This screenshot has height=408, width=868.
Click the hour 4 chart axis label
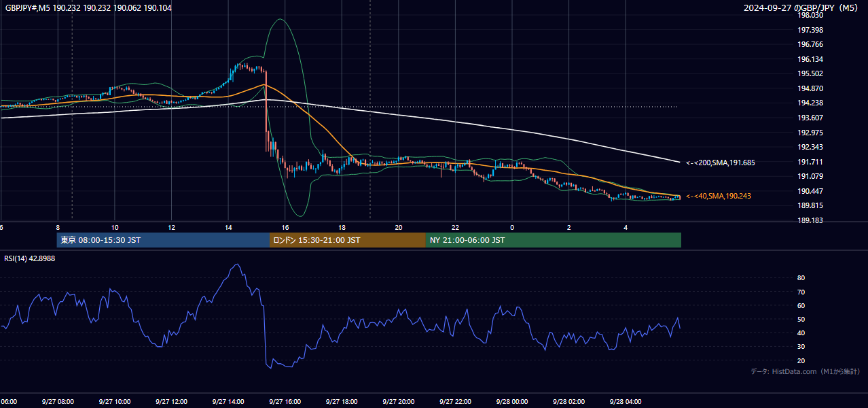coord(626,227)
